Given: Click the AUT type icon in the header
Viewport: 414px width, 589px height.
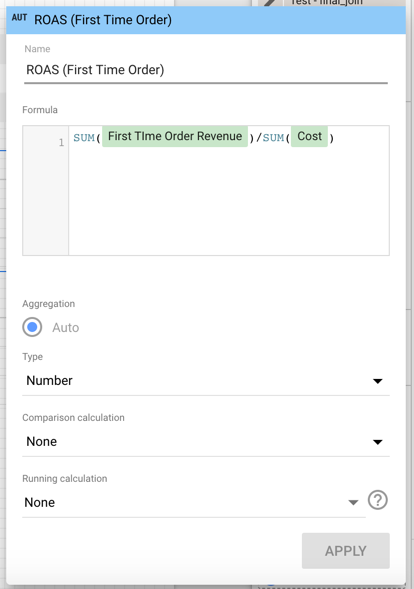Looking at the screenshot, I should 19,18.
